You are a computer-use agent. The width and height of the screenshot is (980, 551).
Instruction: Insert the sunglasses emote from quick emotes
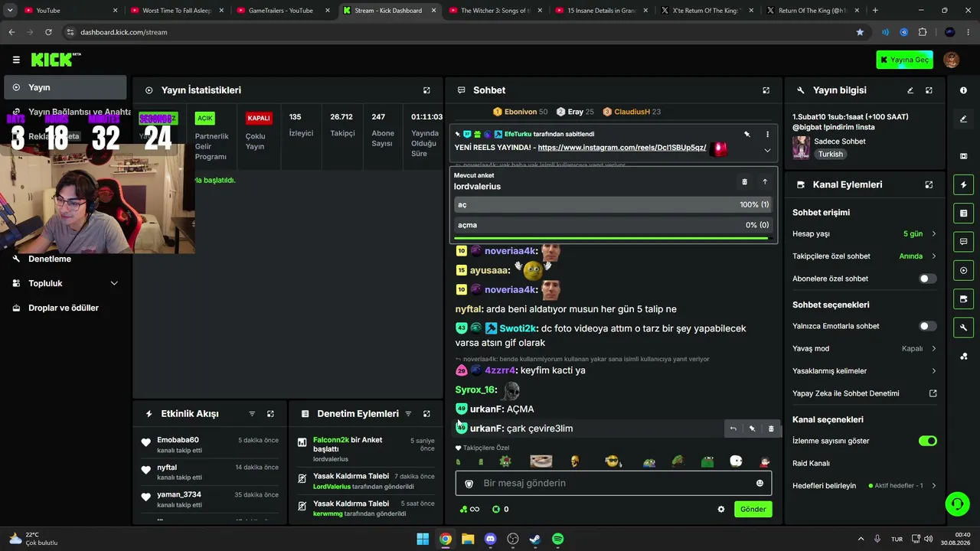(612, 461)
